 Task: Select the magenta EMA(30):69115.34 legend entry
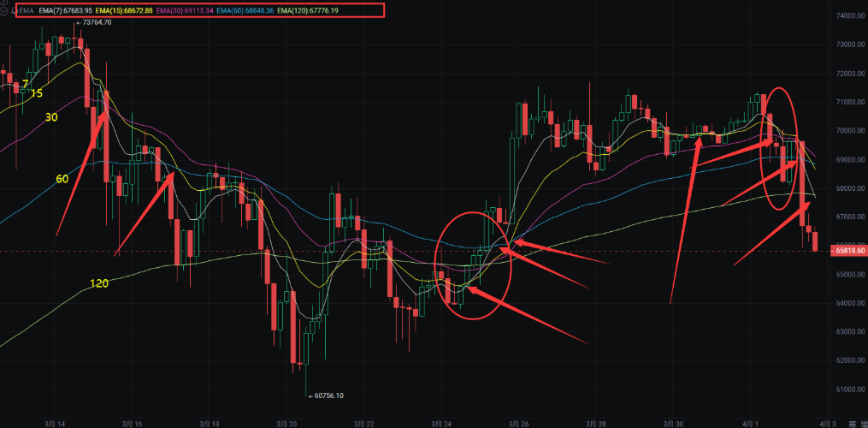pyautogui.click(x=183, y=10)
